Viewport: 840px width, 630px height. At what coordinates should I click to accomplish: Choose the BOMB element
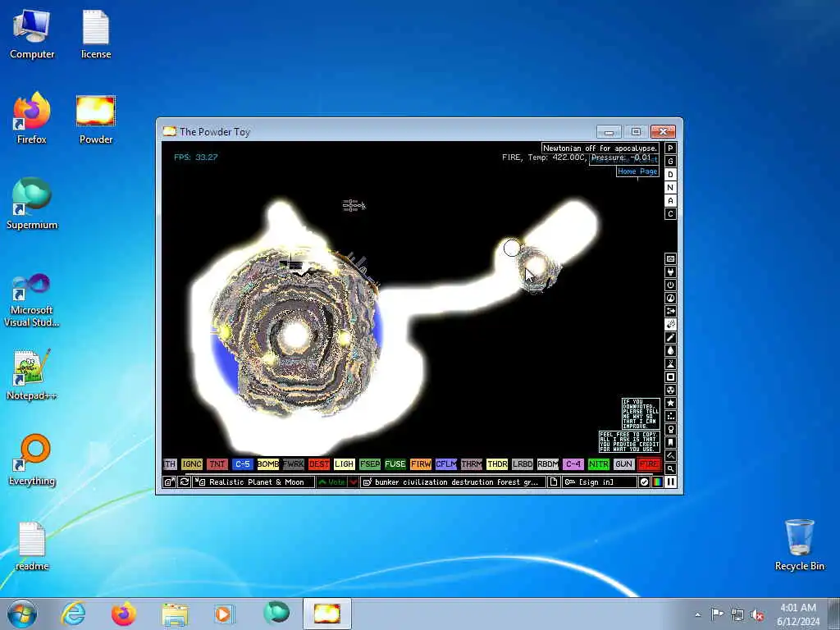[x=268, y=464]
